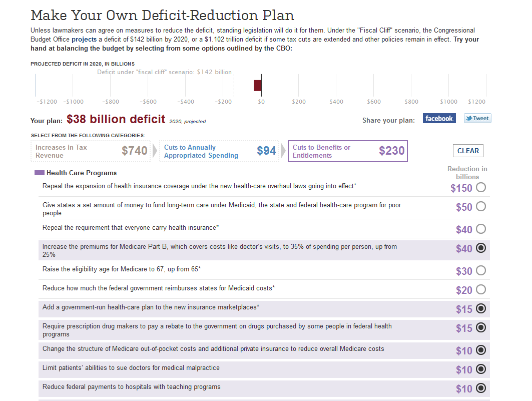Screen dimensions: 532x401
Task: Select Cuts to Benefits or Entitlements tab
Action: click(348, 151)
